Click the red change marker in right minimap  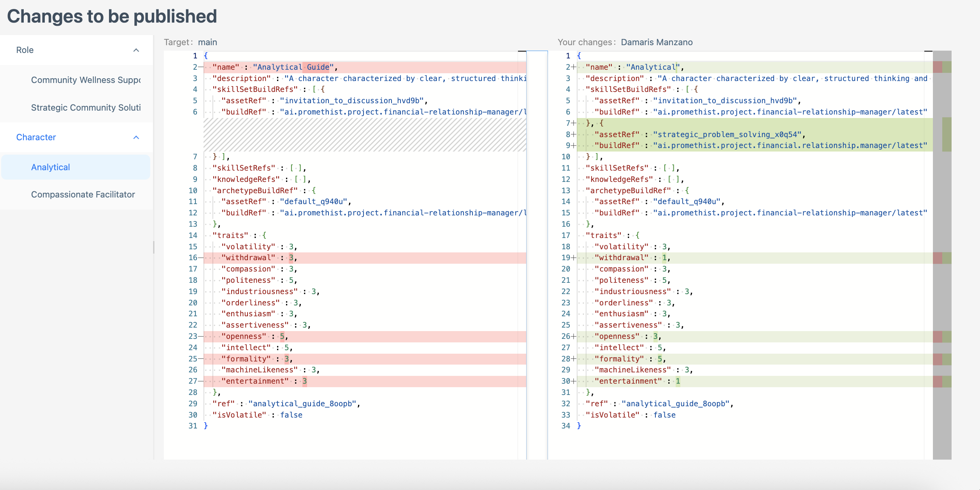pyautogui.click(x=938, y=67)
